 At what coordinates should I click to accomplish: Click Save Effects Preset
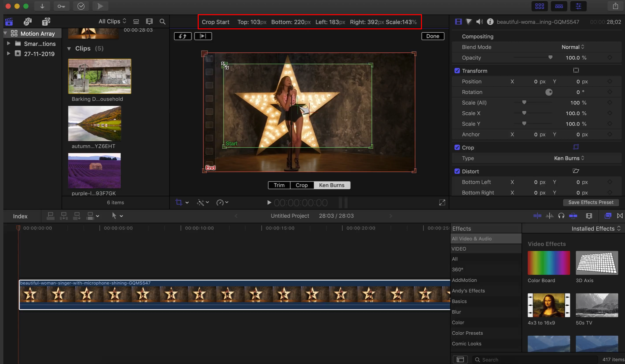591,202
